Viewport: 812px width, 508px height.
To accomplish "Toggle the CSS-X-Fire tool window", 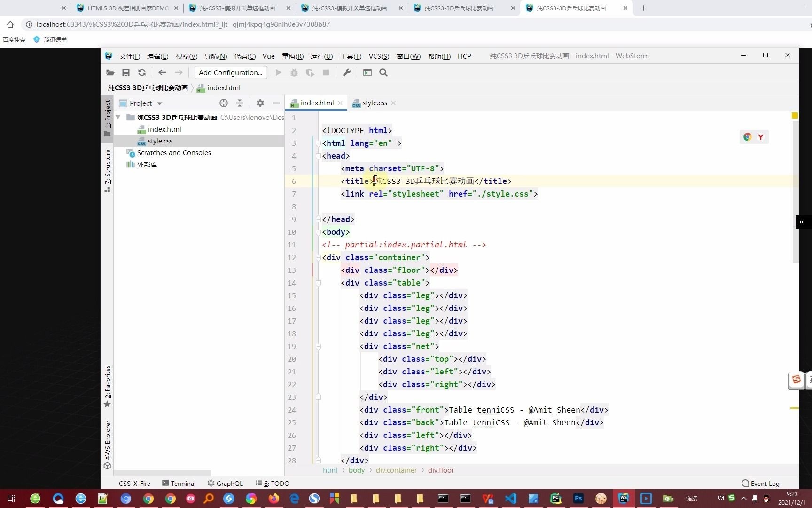I will (134, 484).
